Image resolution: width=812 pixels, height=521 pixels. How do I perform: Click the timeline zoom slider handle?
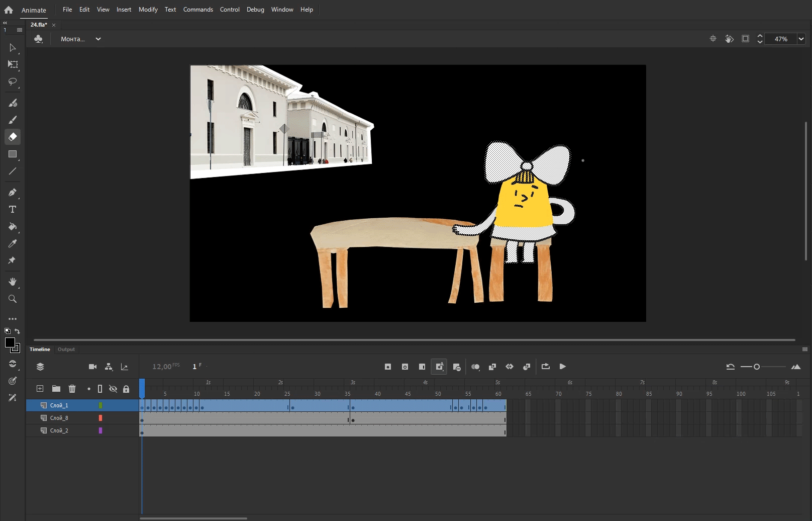coord(756,367)
